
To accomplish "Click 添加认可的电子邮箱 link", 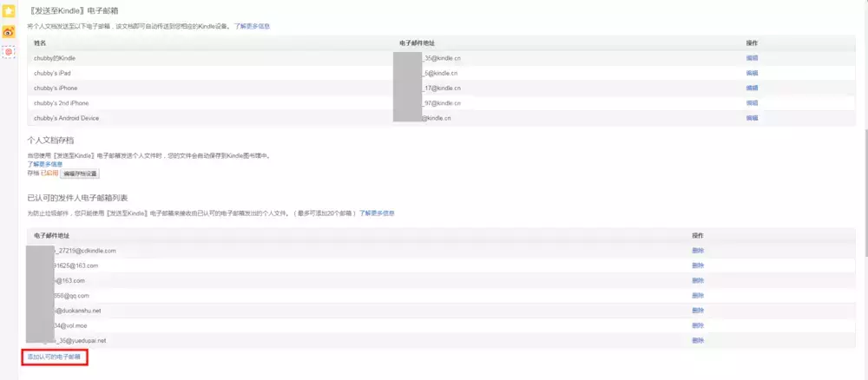I will tap(54, 357).
